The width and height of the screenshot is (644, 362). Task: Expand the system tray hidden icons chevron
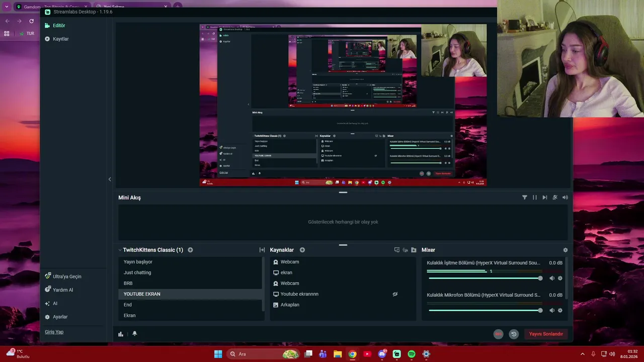click(x=583, y=354)
